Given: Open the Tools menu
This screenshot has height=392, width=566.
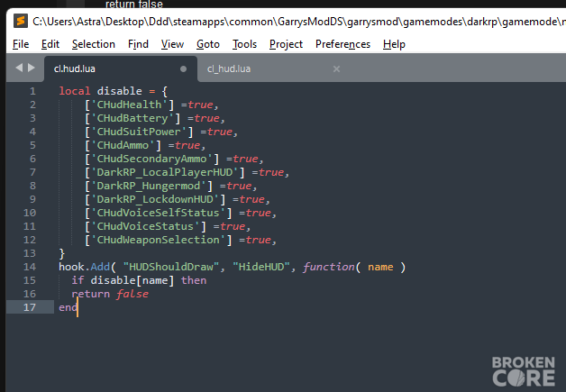Looking at the screenshot, I should tap(244, 44).
